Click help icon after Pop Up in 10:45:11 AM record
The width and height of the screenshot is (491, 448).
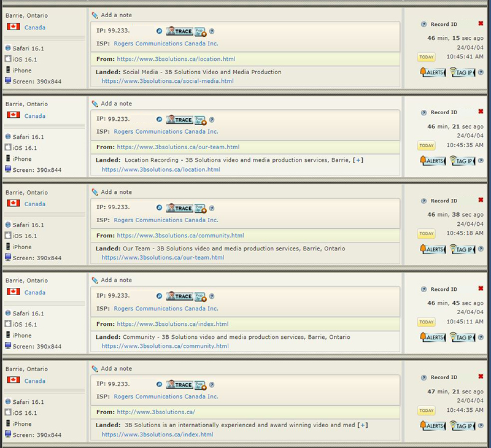pyautogui.click(x=212, y=296)
